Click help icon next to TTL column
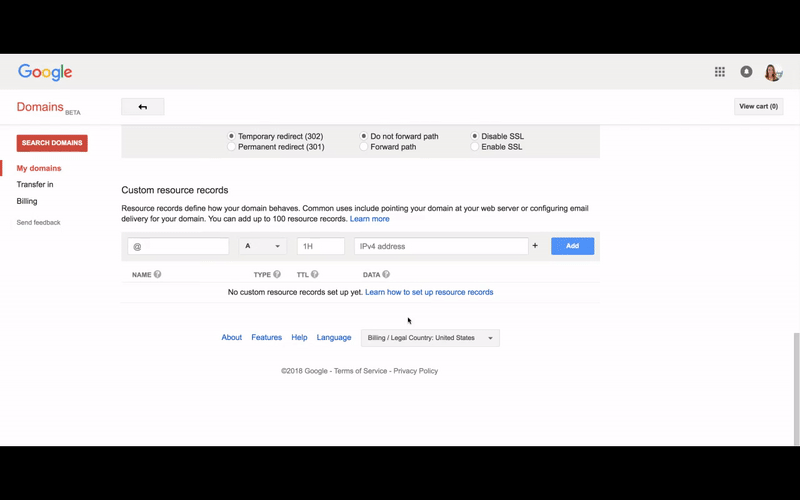 point(314,274)
